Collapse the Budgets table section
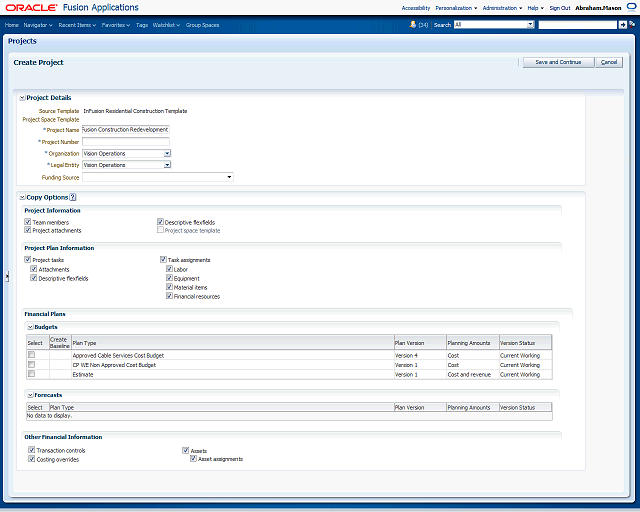The image size is (640, 512). point(30,327)
